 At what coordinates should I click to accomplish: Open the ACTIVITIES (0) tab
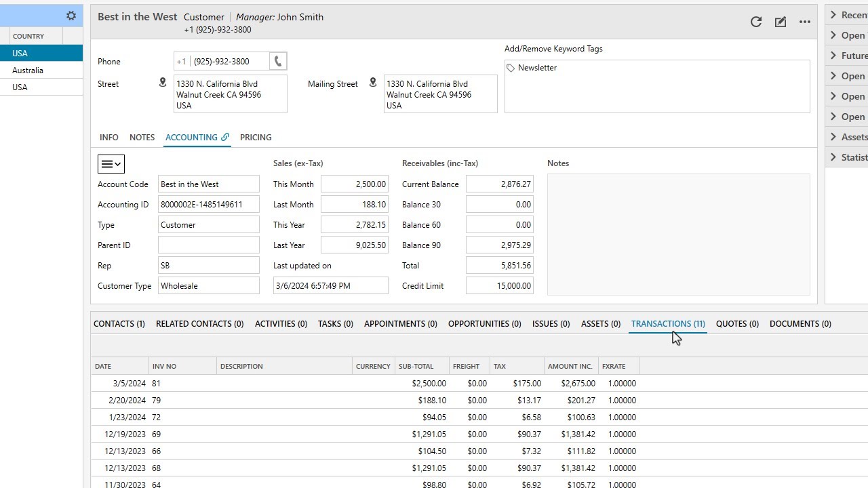point(281,324)
